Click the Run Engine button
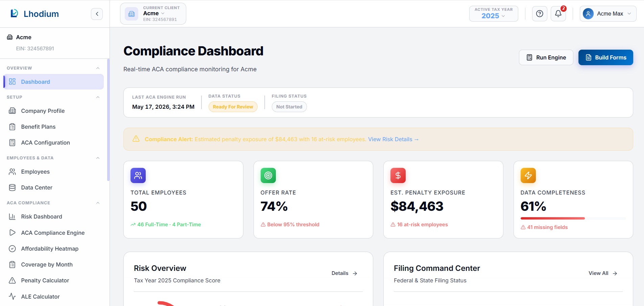 pyautogui.click(x=546, y=57)
